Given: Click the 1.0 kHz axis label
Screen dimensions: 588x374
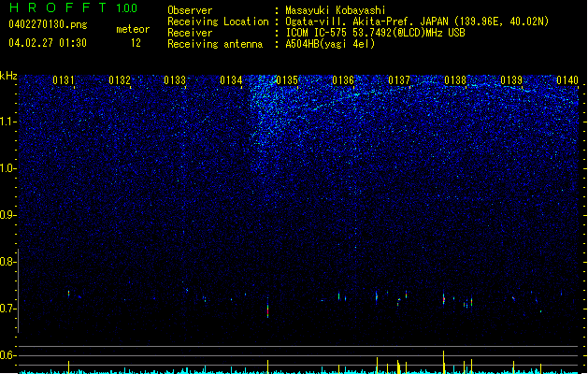Looking at the screenshot, I should pos(7,168).
